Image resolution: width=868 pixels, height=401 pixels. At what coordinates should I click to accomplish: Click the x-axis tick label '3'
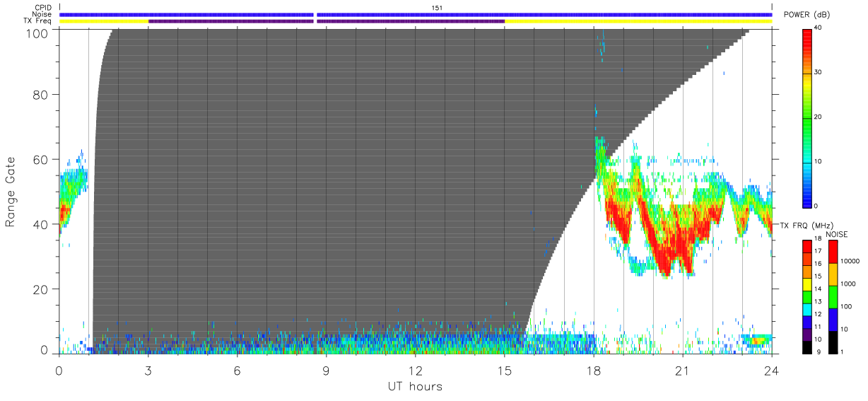148,370
